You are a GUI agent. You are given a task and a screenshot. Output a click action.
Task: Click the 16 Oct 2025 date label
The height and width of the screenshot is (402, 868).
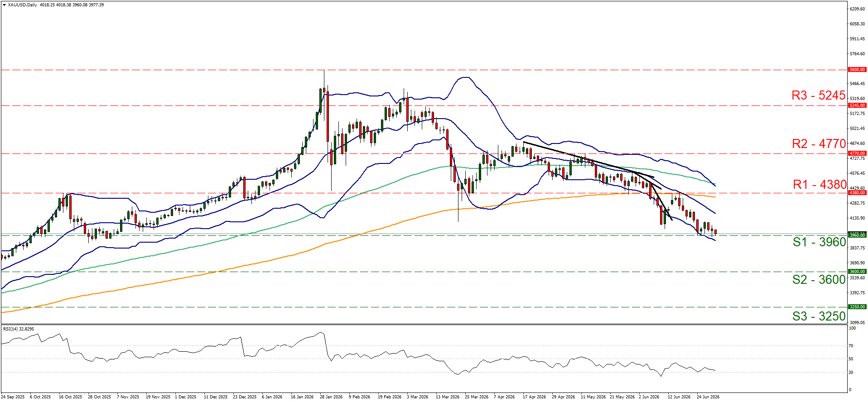pyautogui.click(x=71, y=397)
